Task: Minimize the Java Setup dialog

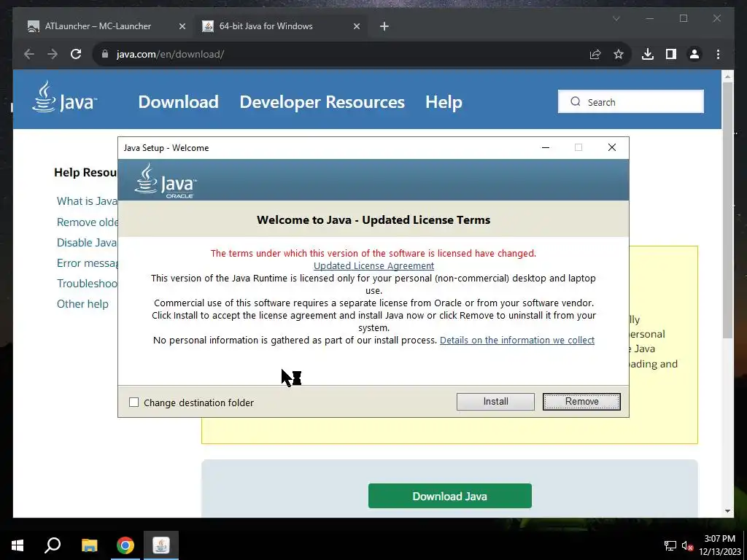Action: (x=546, y=147)
